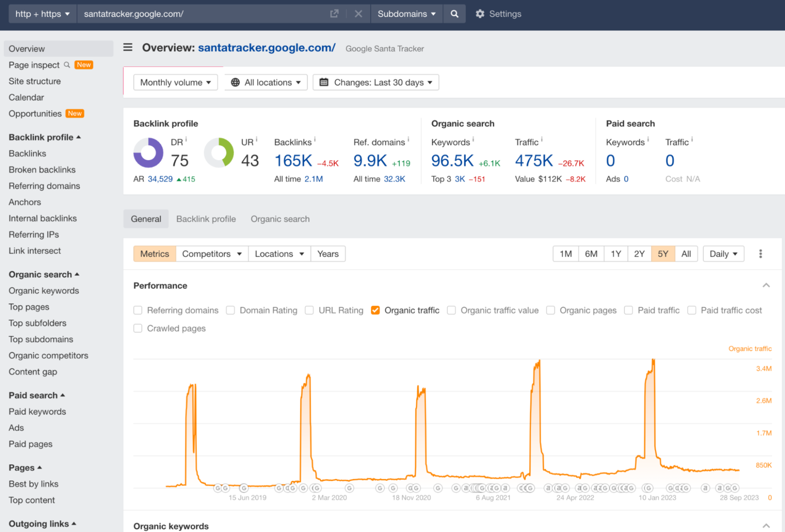
Task: Set chart range to 1Y
Action: coord(616,254)
